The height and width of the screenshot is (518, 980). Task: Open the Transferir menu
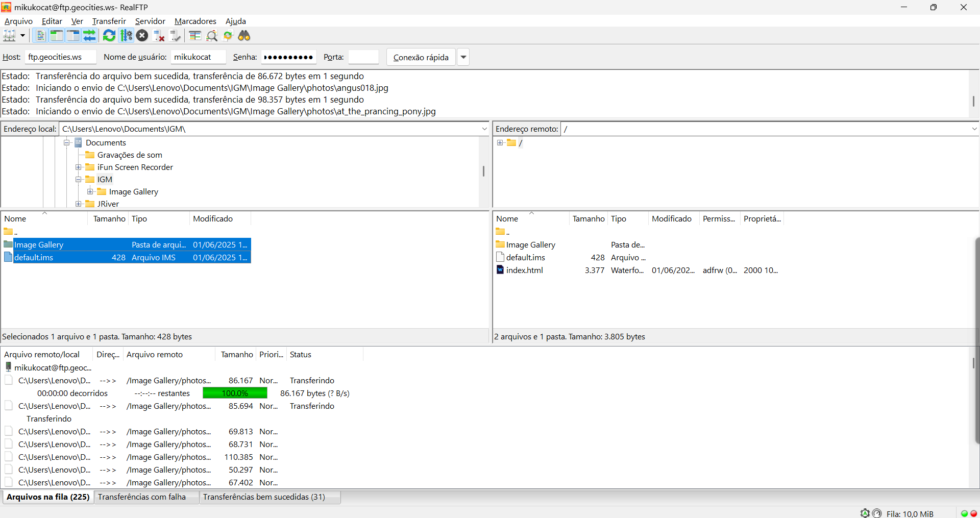pyautogui.click(x=109, y=21)
